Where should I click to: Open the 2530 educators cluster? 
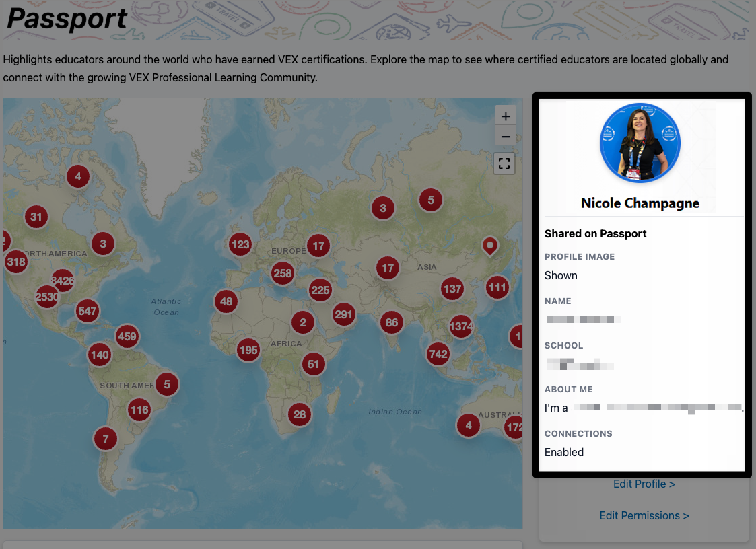(47, 297)
